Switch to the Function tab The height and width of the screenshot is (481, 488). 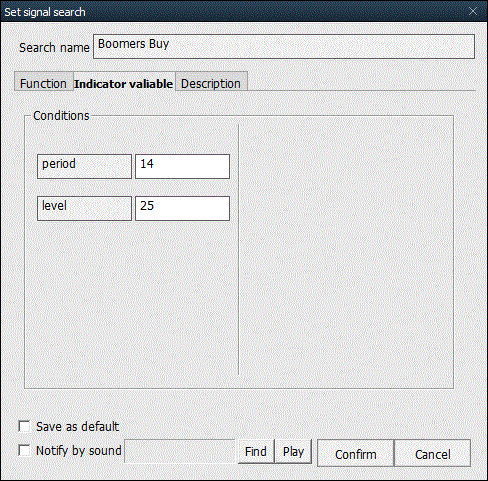(x=44, y=82)
